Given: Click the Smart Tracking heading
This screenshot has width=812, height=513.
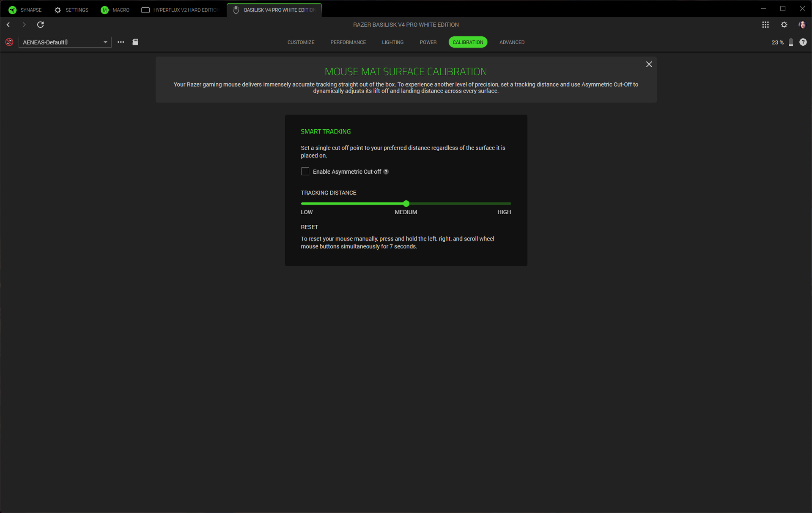Looking at the screenshot, I should [326, 131].
